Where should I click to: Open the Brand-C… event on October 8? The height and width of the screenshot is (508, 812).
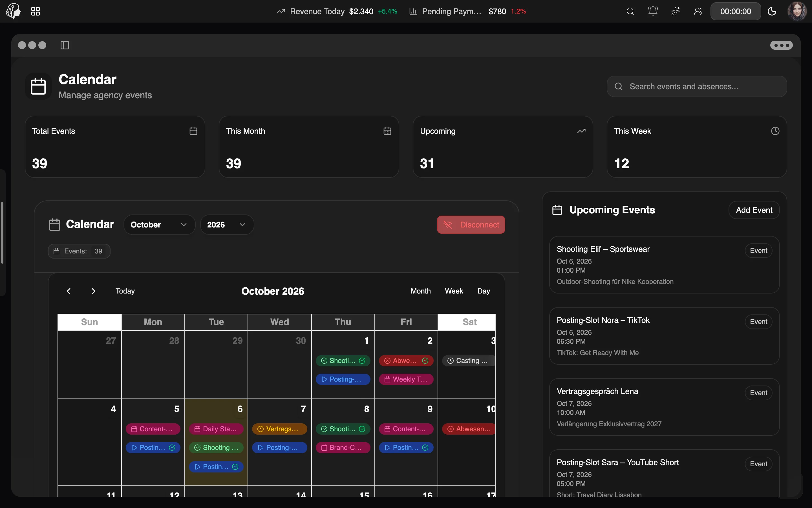(343, 448)
